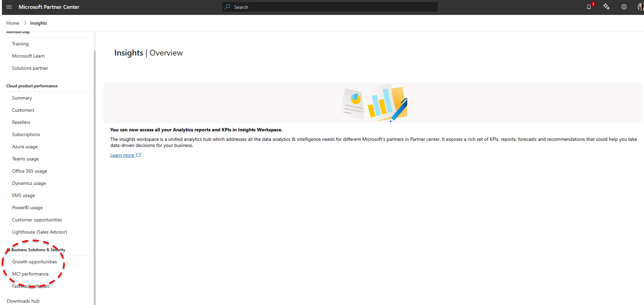Open the Resellers report
This screenshot has height=305, width=644.
tap(21, 122)
